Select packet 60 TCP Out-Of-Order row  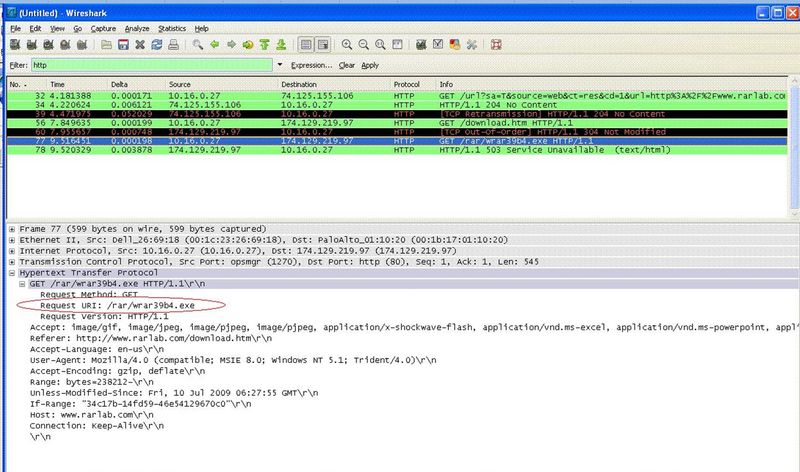(x=397, y=132)
